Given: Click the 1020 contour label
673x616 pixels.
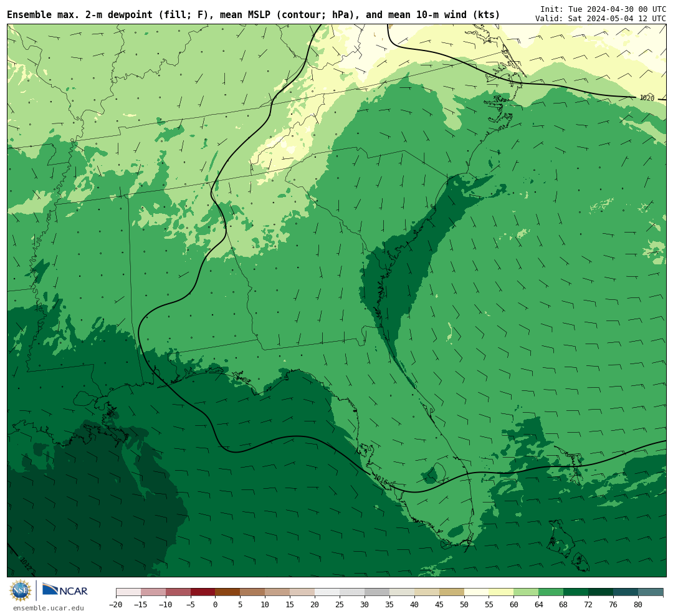Looking at the screenshot, I should pos(647,98).
